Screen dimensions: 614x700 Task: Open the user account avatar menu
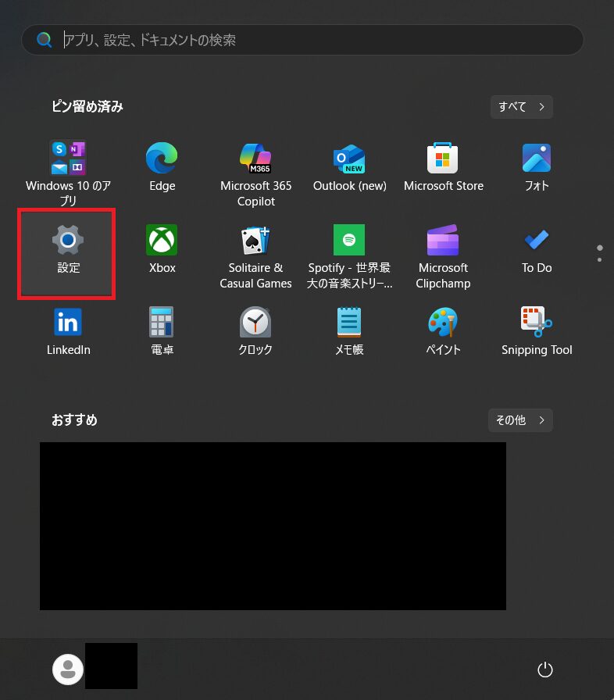click(68, 670)
